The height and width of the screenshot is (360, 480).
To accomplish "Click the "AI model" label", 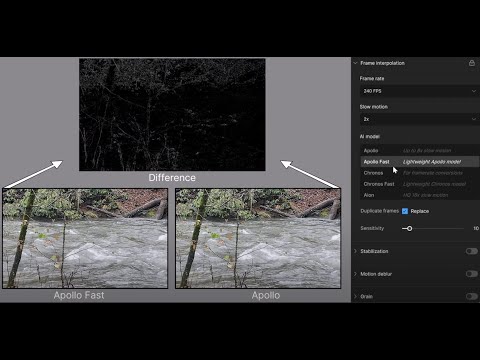I will (x=370, y=136).
